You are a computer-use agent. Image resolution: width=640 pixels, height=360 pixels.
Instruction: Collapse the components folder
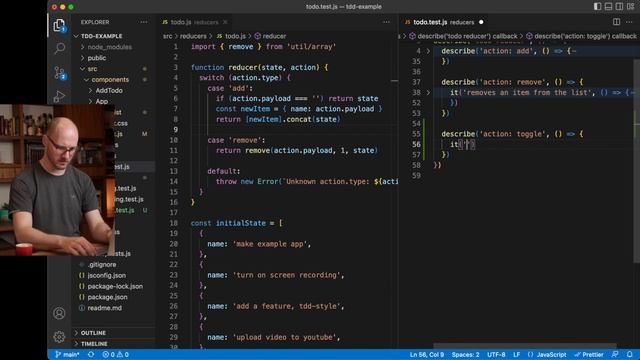[x=110, y=80]
